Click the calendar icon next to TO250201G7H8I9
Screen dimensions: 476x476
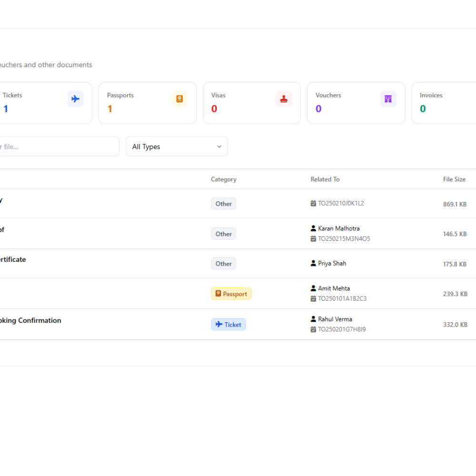(313, 329)
